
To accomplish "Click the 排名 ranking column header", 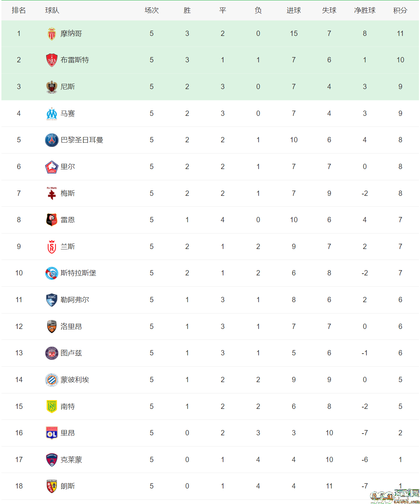I will click(x=19, y=11).
